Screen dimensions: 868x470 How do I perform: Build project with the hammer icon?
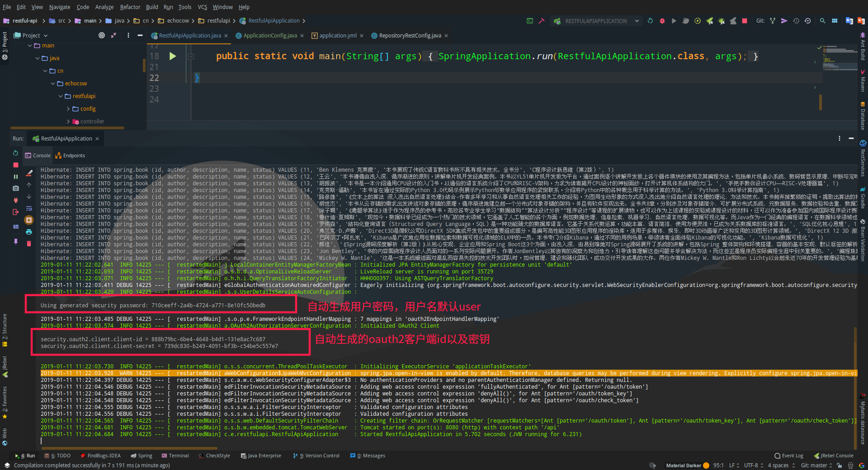541,21
